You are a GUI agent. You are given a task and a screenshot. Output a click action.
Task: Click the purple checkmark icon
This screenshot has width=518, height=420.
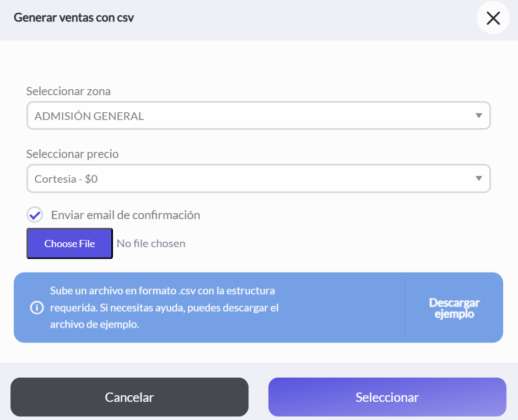coord(35,215)
